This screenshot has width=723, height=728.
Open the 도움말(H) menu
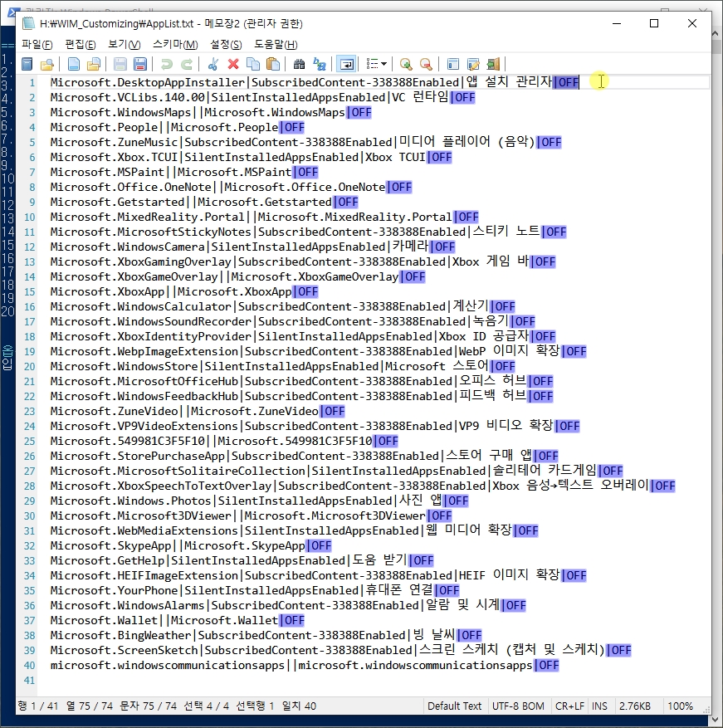click(276, 45)
